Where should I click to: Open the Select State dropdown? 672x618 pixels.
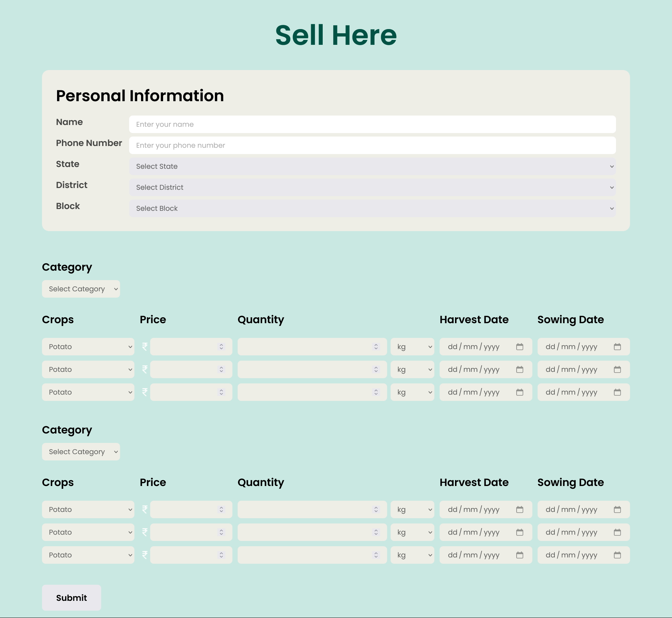372,166
